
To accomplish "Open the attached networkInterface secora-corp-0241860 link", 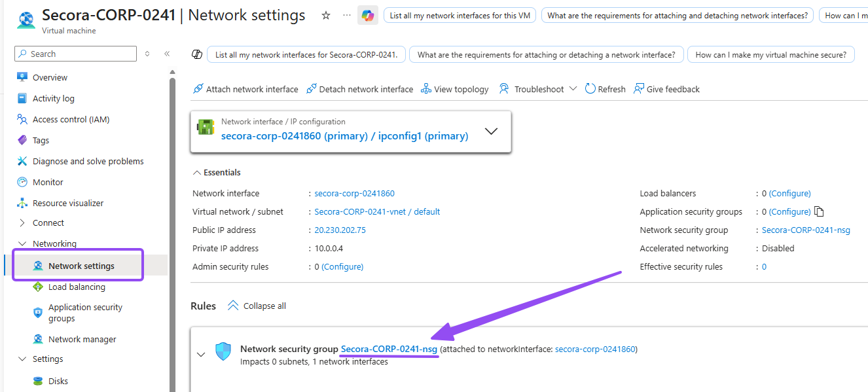I will pyautogui.click(x=595, y=349).
